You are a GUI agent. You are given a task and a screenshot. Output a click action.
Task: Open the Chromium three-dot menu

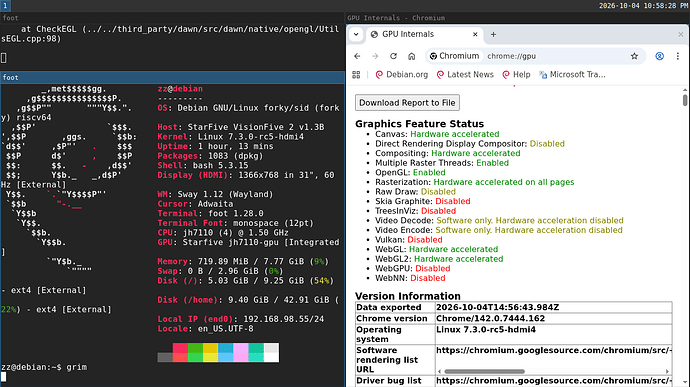click(x=678, y=56)
